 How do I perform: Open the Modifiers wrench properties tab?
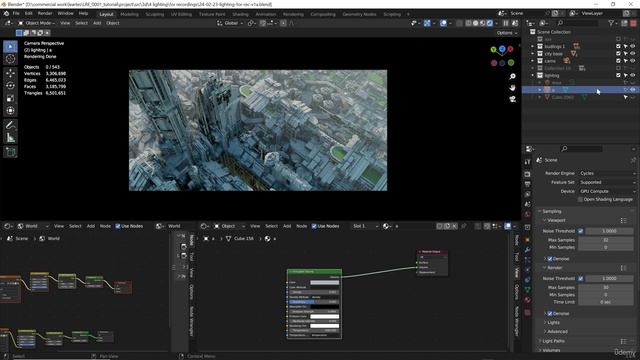point(527,250)
